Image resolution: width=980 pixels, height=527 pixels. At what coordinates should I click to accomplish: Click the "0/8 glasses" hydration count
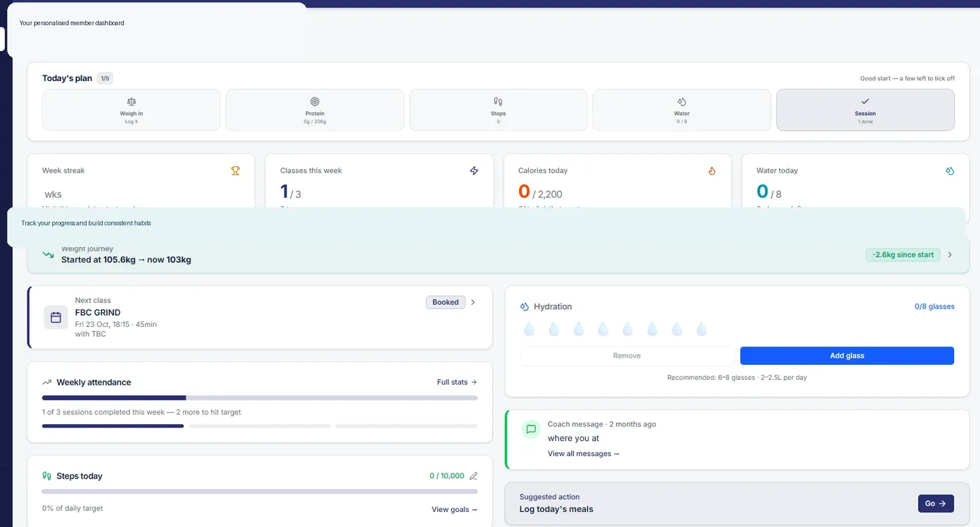click(934, 307)
